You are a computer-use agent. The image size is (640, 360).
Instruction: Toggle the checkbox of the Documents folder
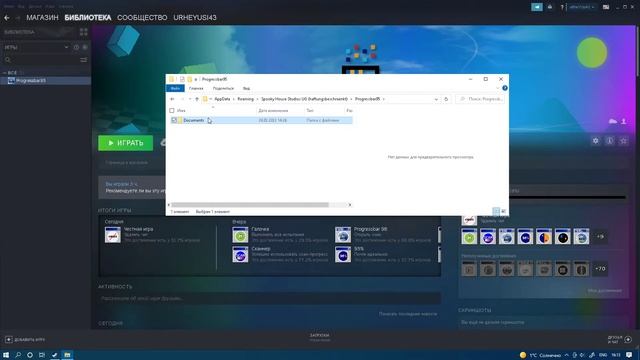coord(174,120)
